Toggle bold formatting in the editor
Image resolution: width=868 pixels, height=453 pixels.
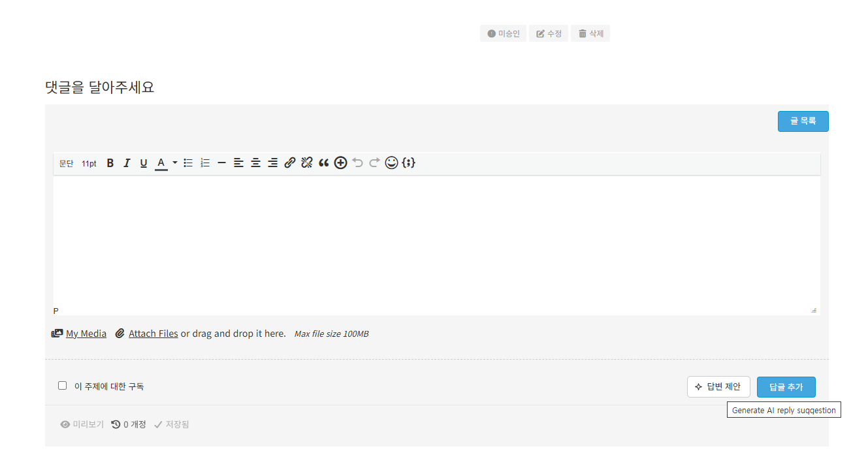coord(110,163)
